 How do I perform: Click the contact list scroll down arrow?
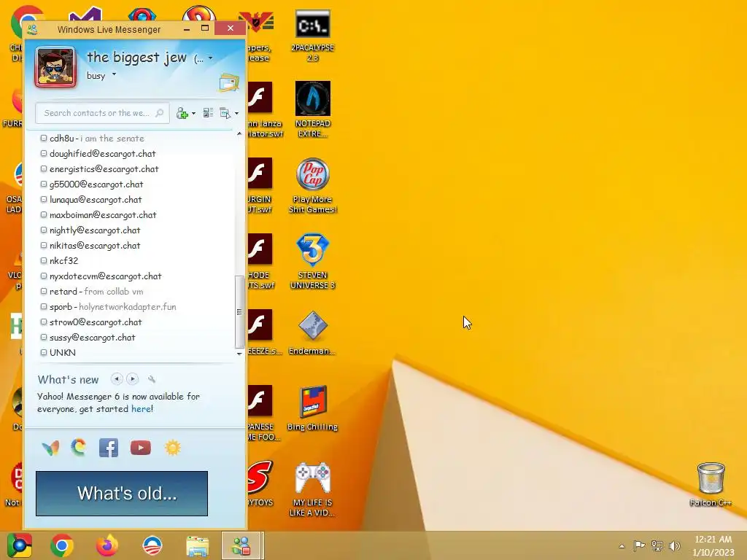[239, 354]
